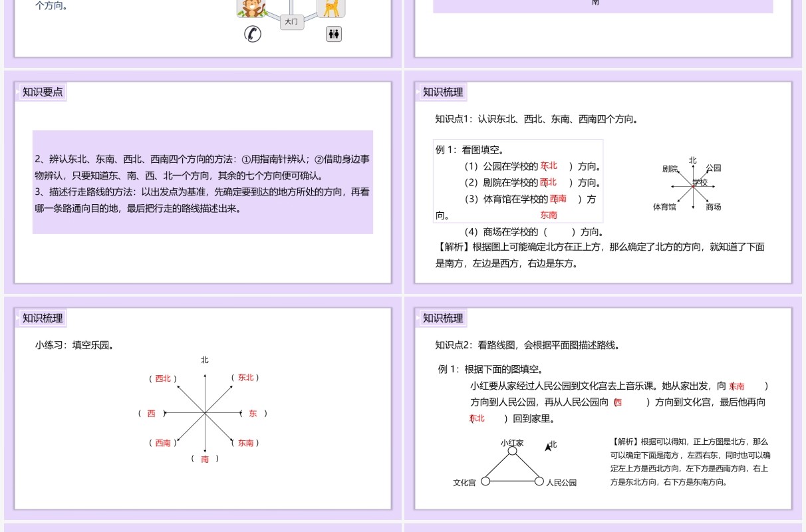Click the north arrow pointer beside 小红家

548,448
